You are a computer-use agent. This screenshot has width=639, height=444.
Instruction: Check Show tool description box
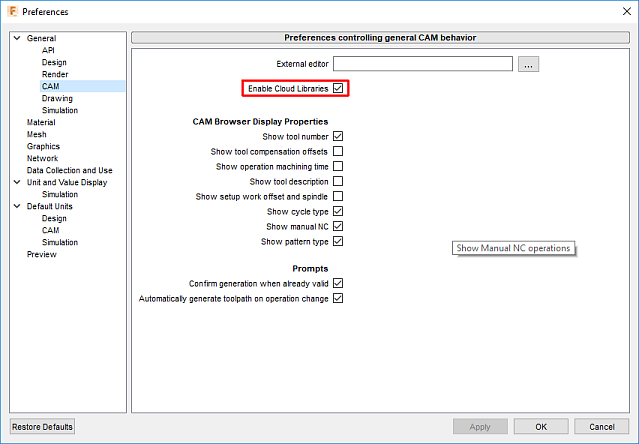click(x=338, y=181)
